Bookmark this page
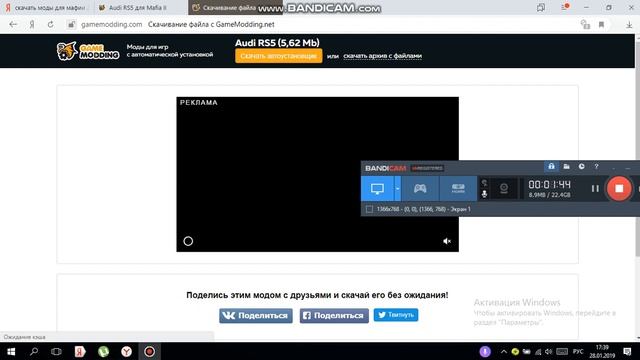 tap(601, 24)
